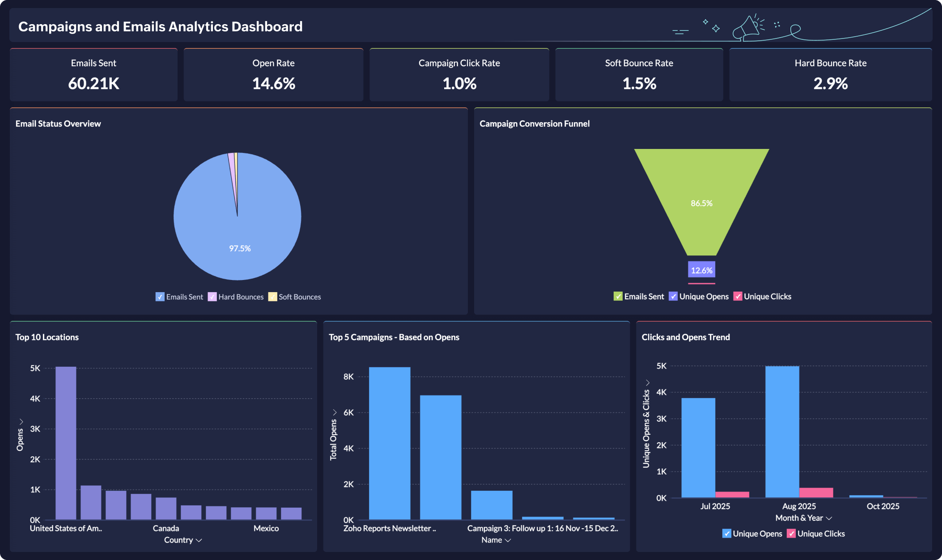Disable Unique Clicks in the trend chart legend
The image size is (942, 560).
(791, 533)
